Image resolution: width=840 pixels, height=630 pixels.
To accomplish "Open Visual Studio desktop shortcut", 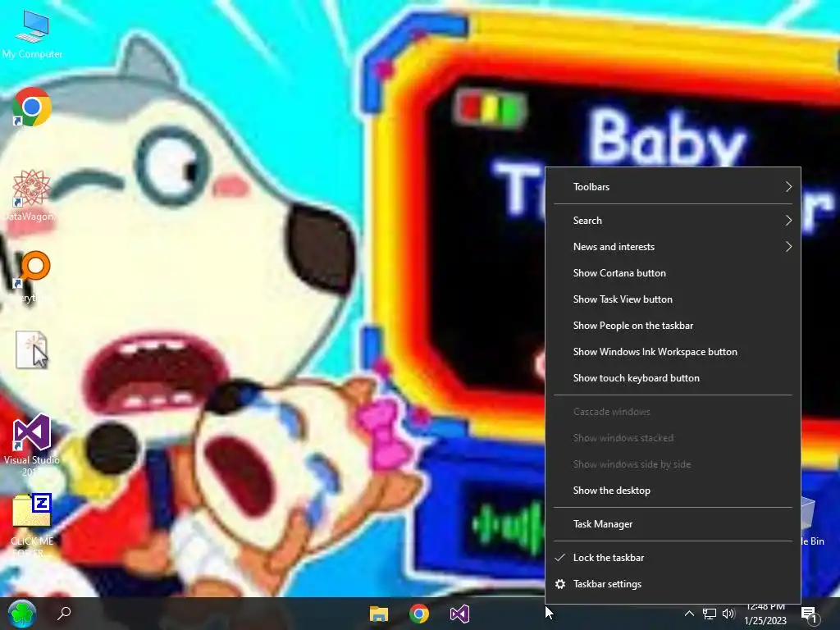I will 32,445.
